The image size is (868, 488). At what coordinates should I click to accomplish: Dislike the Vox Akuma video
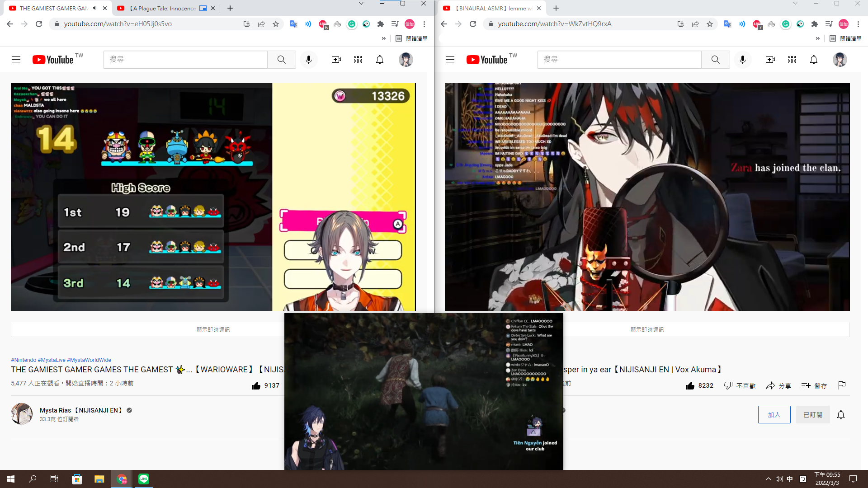pos(740,385)
